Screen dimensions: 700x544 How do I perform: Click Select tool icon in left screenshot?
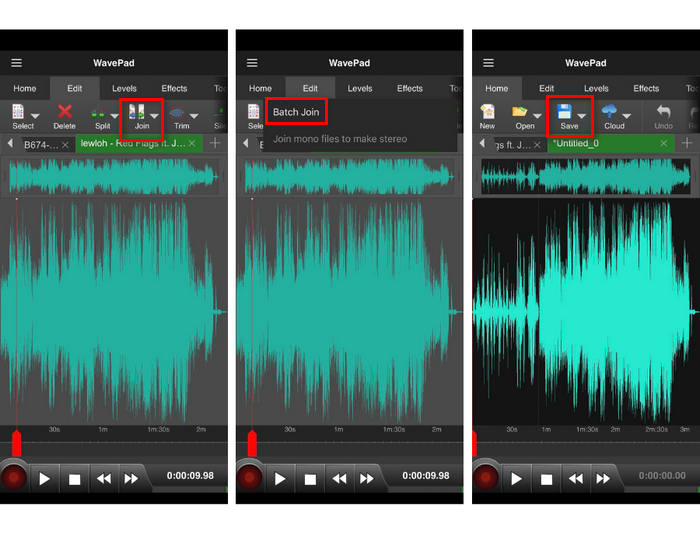[18, 112]
